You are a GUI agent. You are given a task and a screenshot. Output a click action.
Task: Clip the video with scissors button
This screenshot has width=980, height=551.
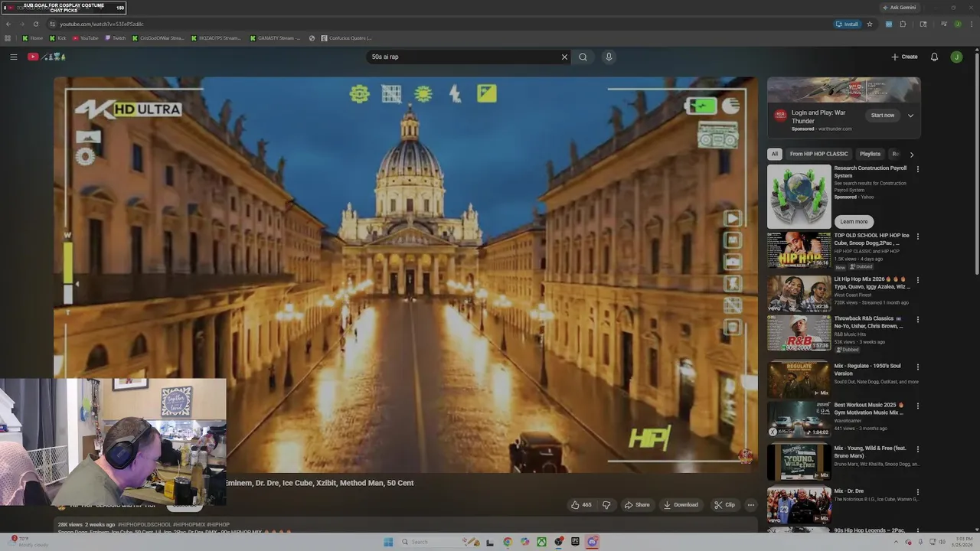point(724,504)
